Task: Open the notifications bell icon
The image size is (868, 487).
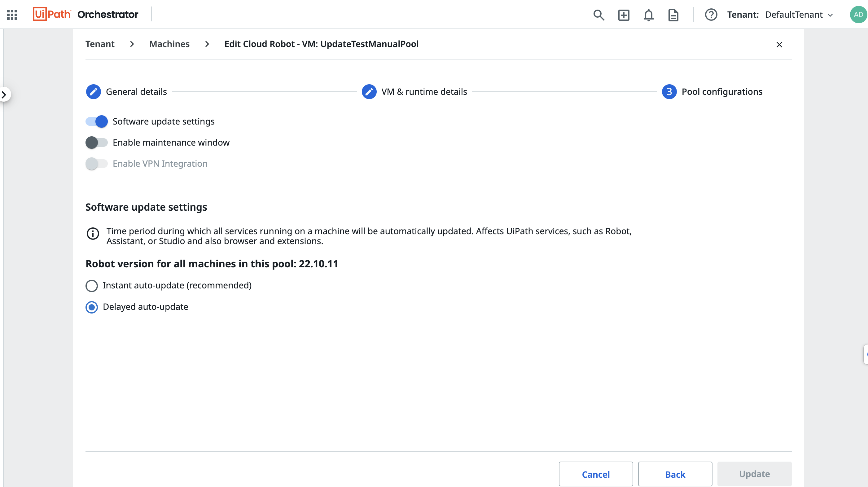Action: pos(649,14)
